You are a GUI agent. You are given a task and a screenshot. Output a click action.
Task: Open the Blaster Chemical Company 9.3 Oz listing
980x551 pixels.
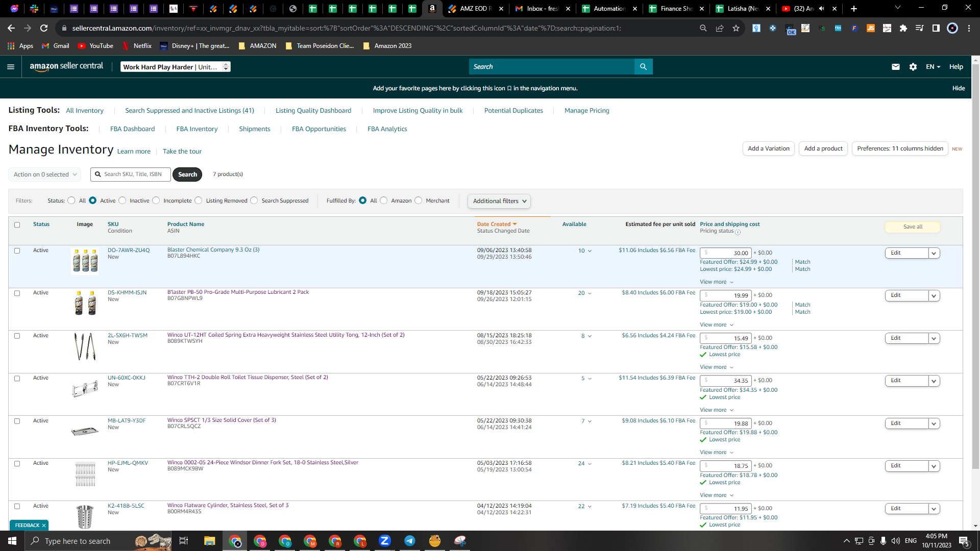(x=213, y=250)
